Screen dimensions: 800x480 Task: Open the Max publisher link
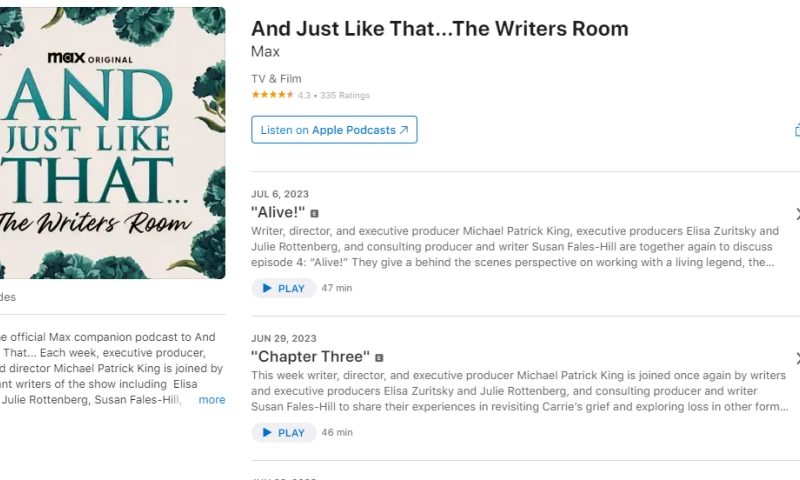pyautogui.click(x=265, y=51)
